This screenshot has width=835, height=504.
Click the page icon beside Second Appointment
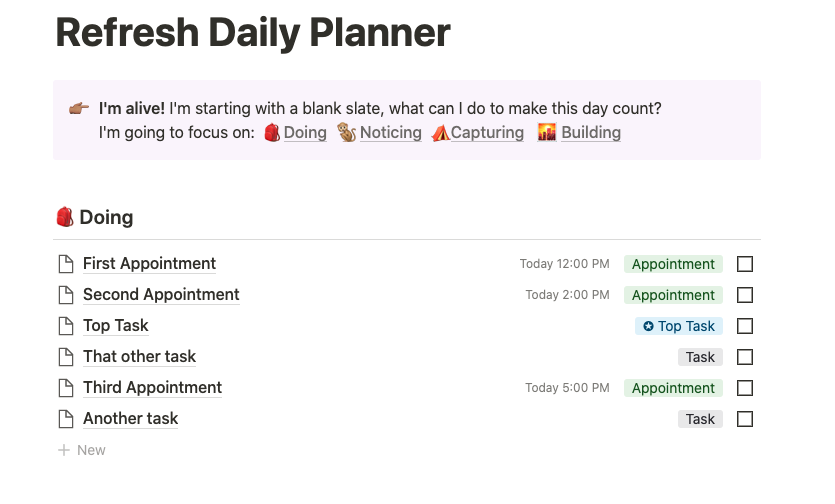click(66, 295)
